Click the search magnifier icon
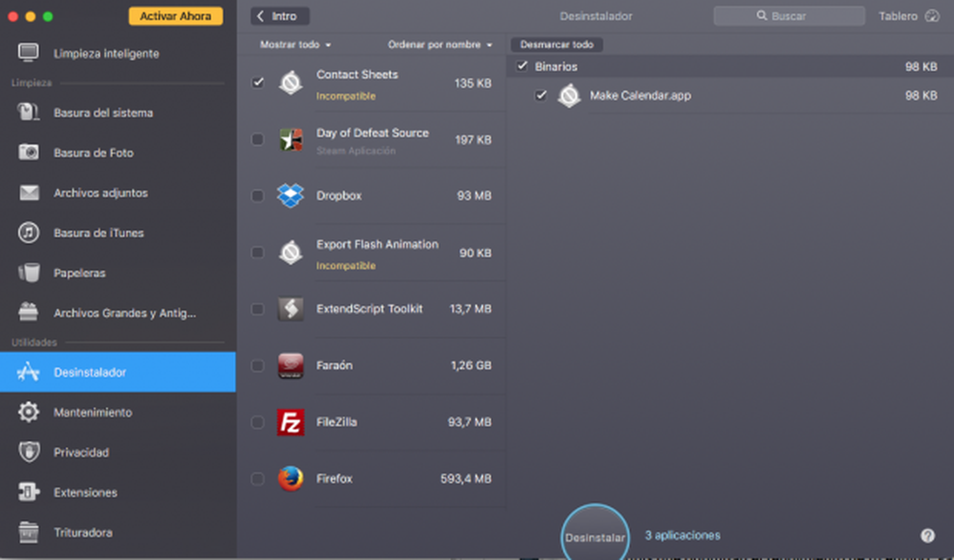 click(x=762, y=15)
